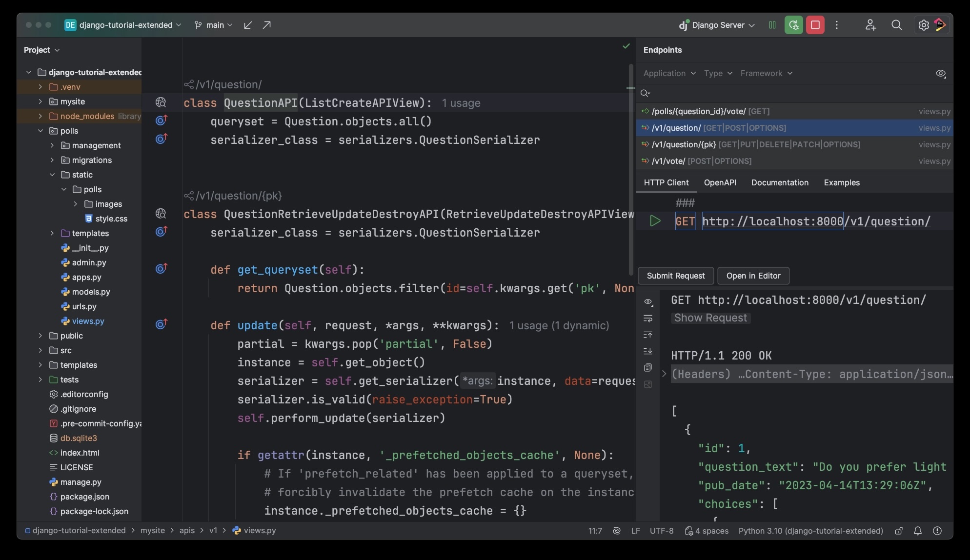970x560 pixels.
Task: Rerun the Django Server
Action: (793, 25)
